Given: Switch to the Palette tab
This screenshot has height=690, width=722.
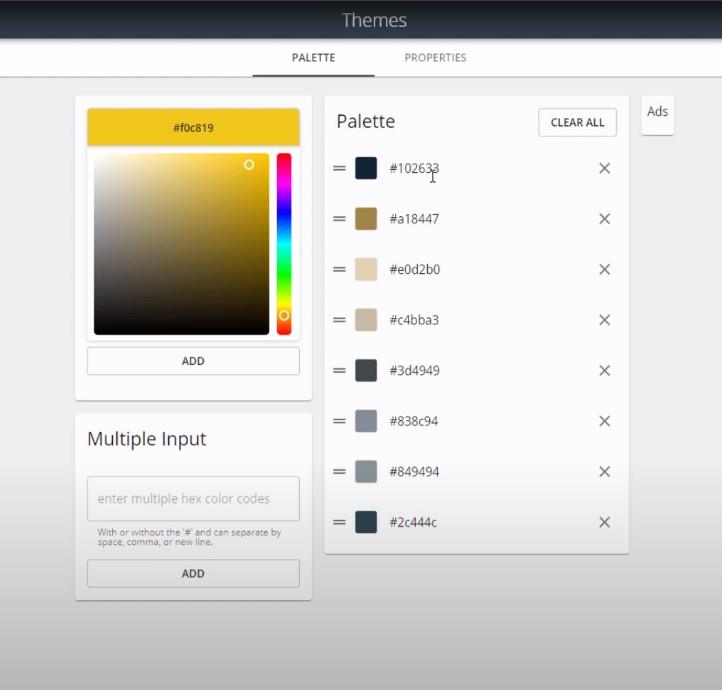Looking at the screenshot, I should pos(314,58).
